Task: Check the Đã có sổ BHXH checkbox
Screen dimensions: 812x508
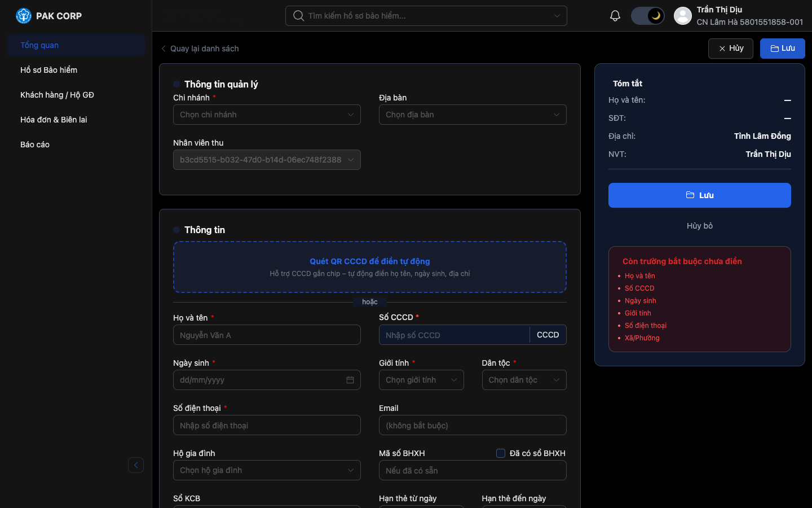Action: point(500,453)
